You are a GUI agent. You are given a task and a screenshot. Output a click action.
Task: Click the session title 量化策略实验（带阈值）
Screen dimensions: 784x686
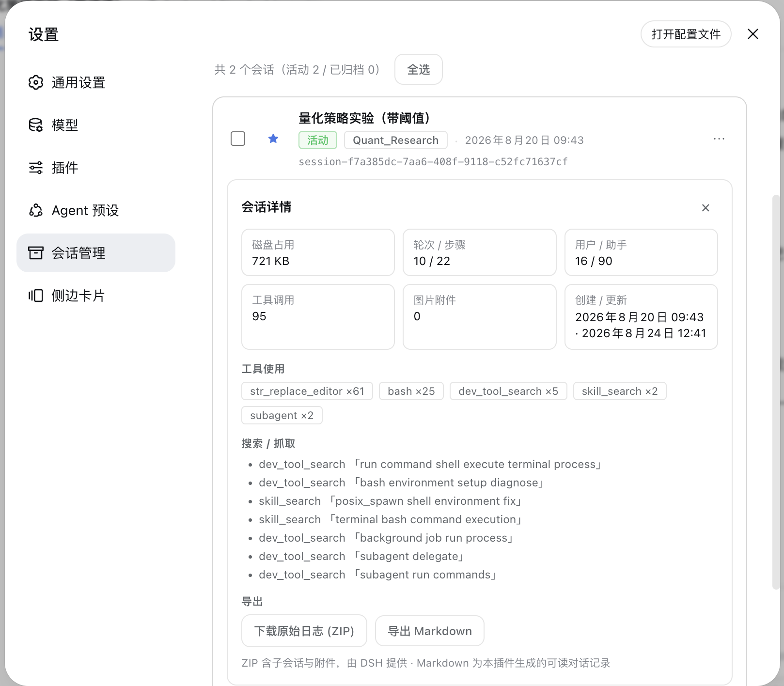click(x=364, y=118)
